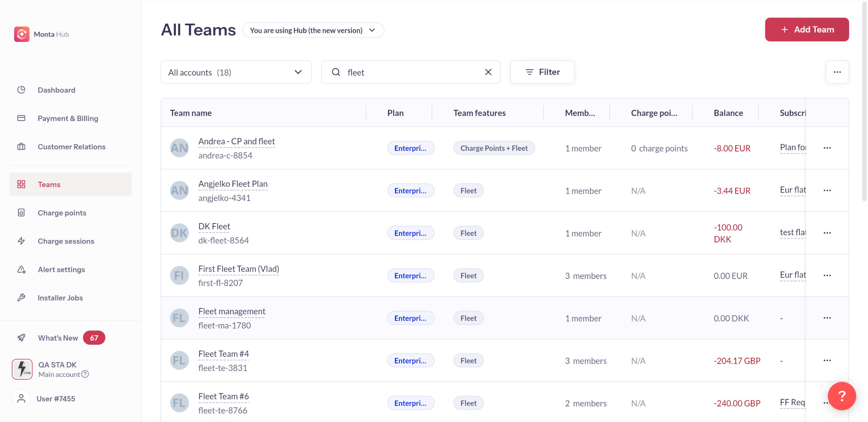Open the Filter options panel
This screenshot has height=422, width=868.
pos(542,72)
